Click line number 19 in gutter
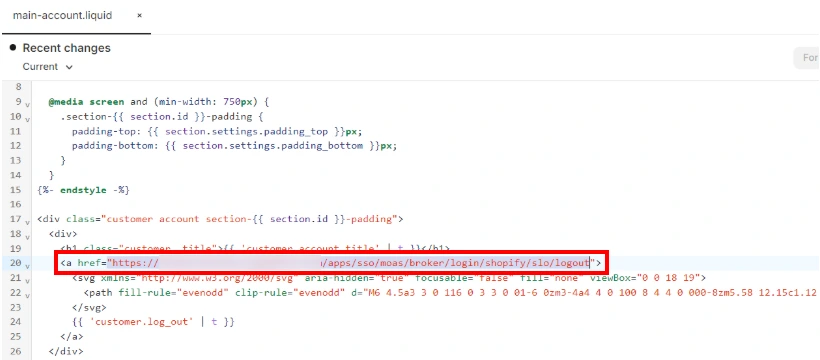This screenshot has width=820, height=360. click(x=16, y=248)
